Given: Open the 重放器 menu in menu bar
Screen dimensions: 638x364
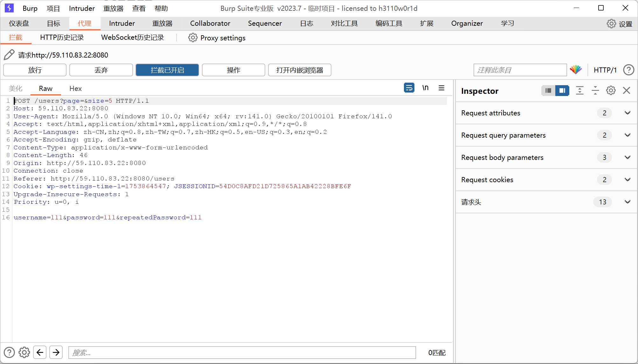Looking at the screenshot, I should (113, 8).
